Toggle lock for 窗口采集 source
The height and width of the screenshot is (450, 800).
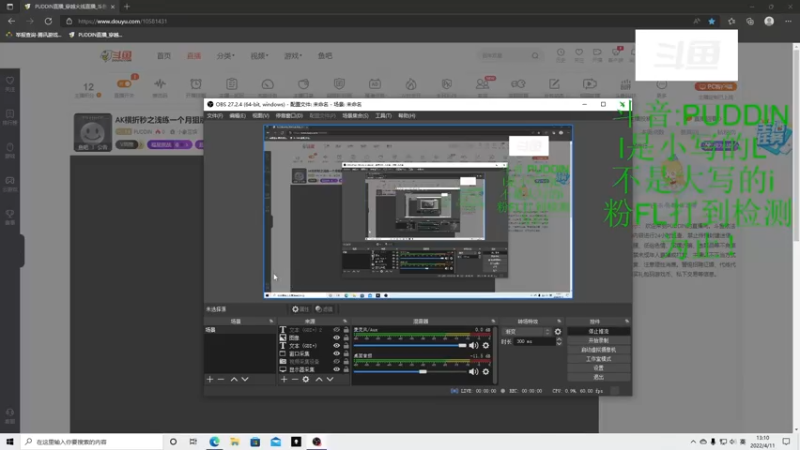tap(346, 354)
